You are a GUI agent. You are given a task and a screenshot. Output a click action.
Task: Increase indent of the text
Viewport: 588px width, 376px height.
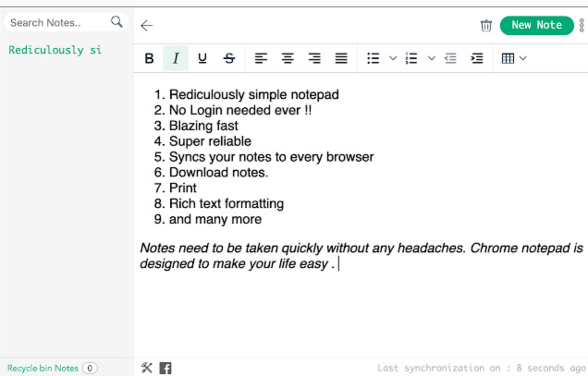477,59
